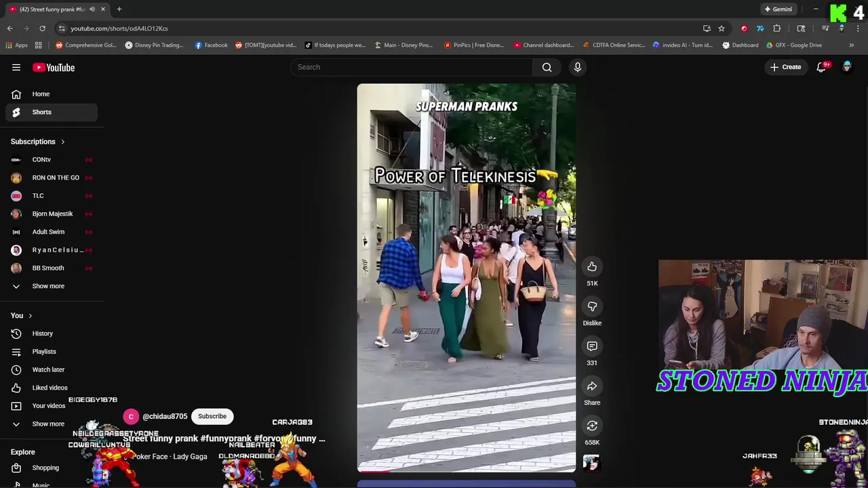Open the TLC subscription channel
Viewport: 868px width, 488px height.
(51, 196)
